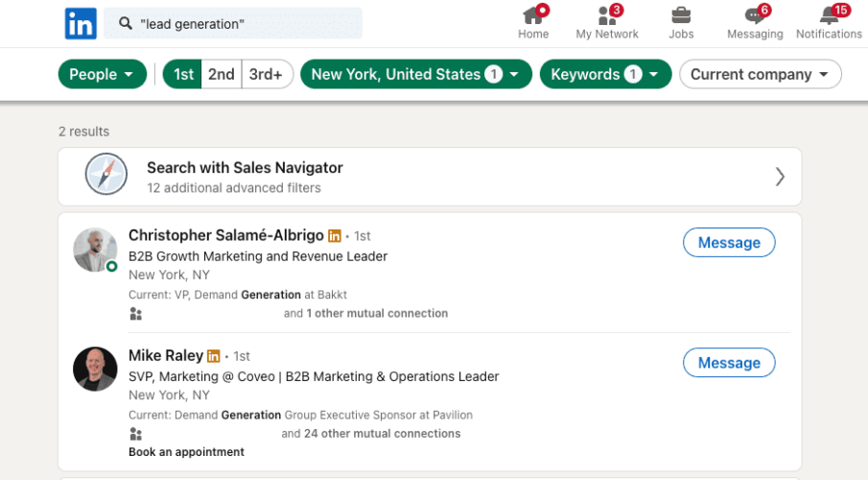The width and height of the screenshot is (868, 480).
Task: Click "B2B Growth Marketing and Revenue Leader" headline
Action: tap(258, 256)
